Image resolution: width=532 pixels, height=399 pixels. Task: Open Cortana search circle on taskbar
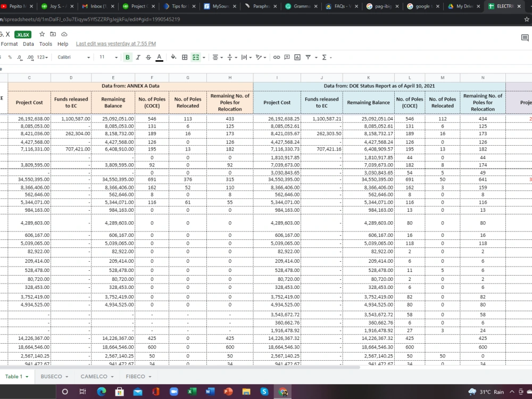65,392
